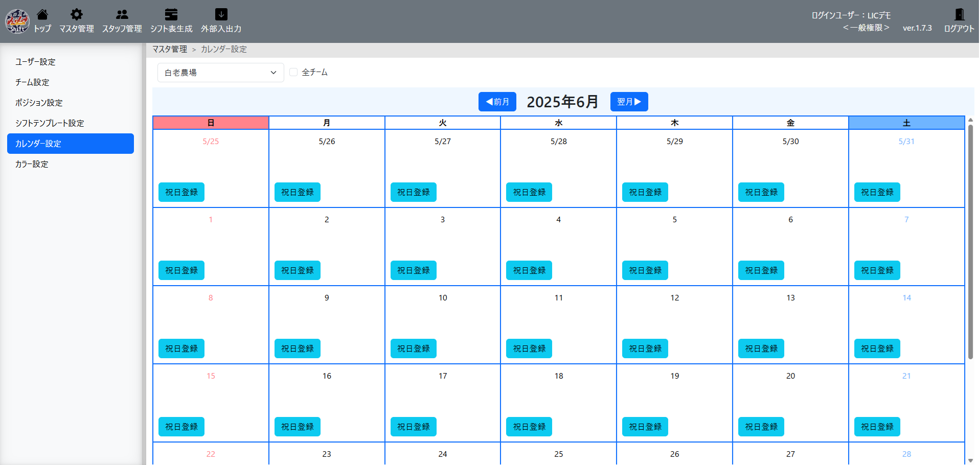
Task: Click the scrollbar down arrow
Action: (970, 460)
